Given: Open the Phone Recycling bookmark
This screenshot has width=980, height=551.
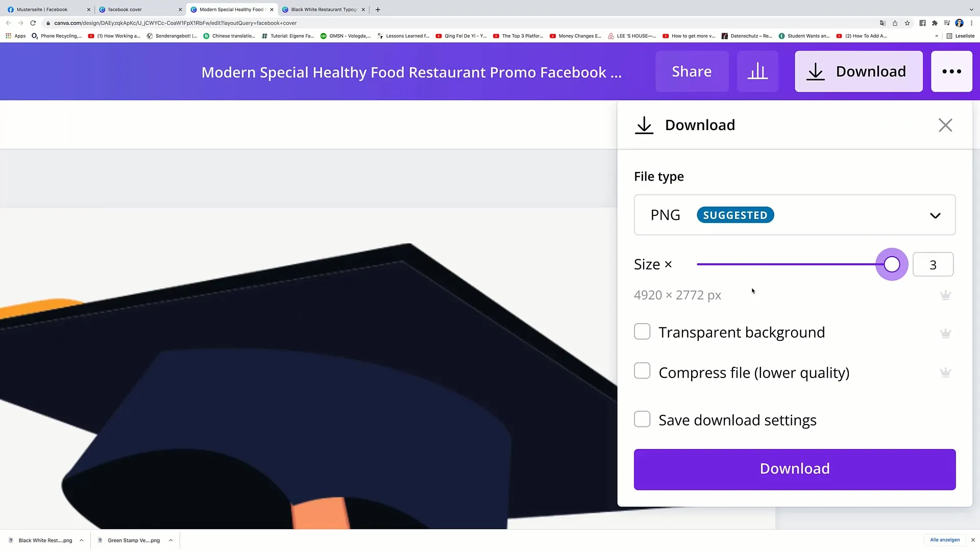Looking at the screenshot, I should tap(56, 36).
